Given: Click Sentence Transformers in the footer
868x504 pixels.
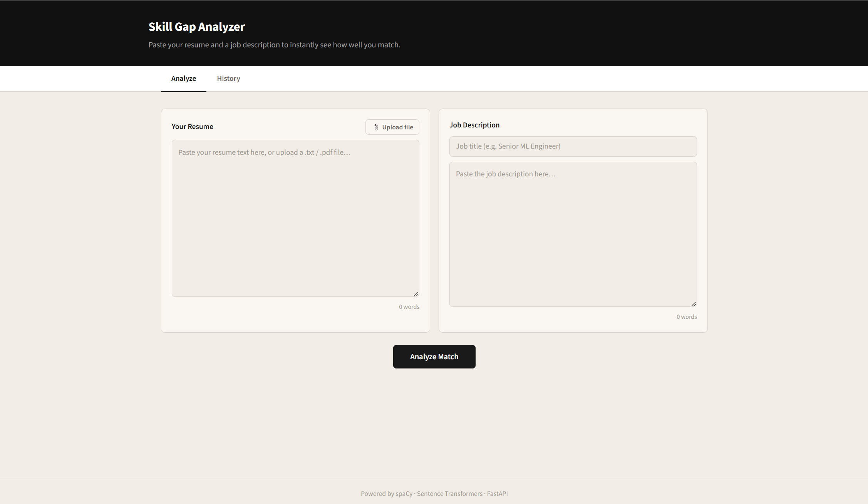Looking at the screenshot, I should tap(449, 494).
